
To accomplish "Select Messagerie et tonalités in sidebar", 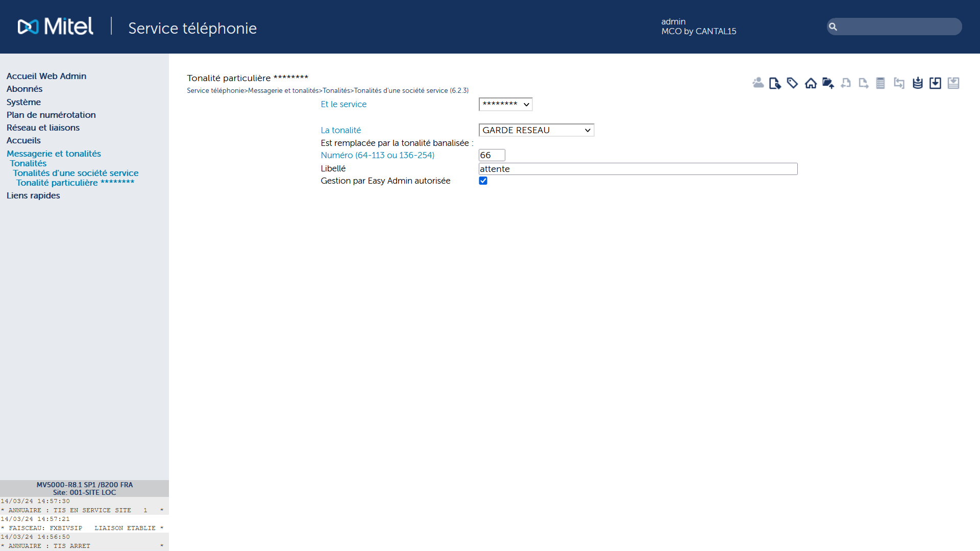I will (x=54, y=154).
